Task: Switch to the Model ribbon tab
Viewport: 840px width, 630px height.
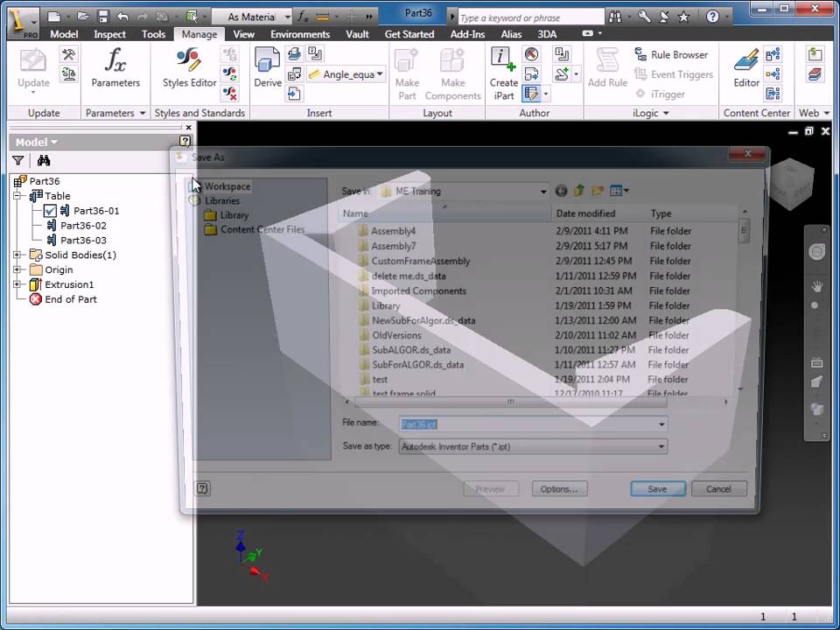Action: tap(64, 34)
